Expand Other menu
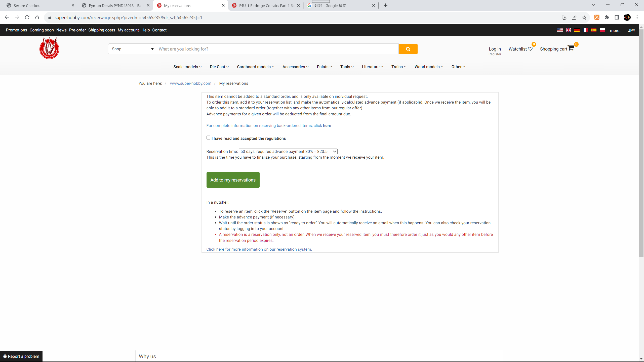This screenshot has height=362, width=644. click(x=458, y=67)
